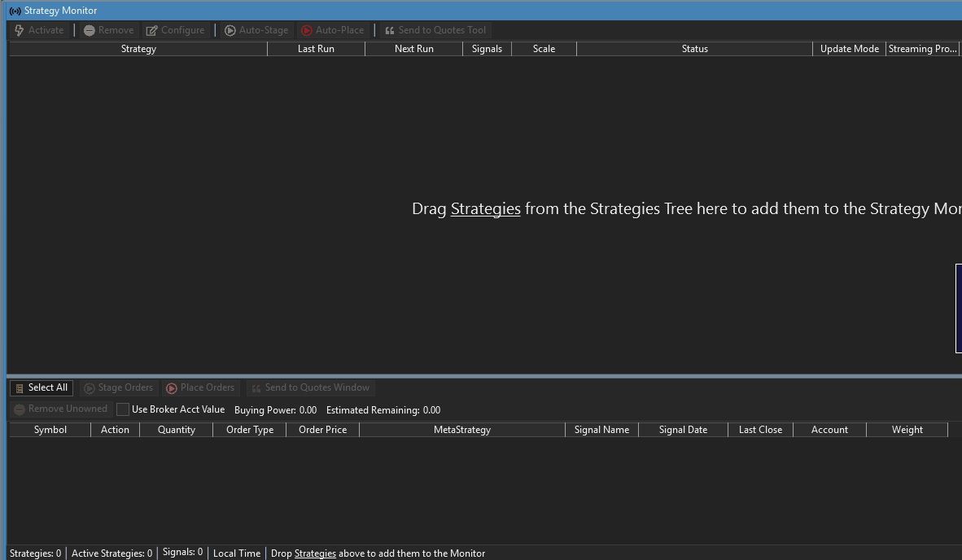Toggle Use Broker Acct Value checkbox
The height and width of the screenshot is (560, 962).
click(x=123, y=409)
